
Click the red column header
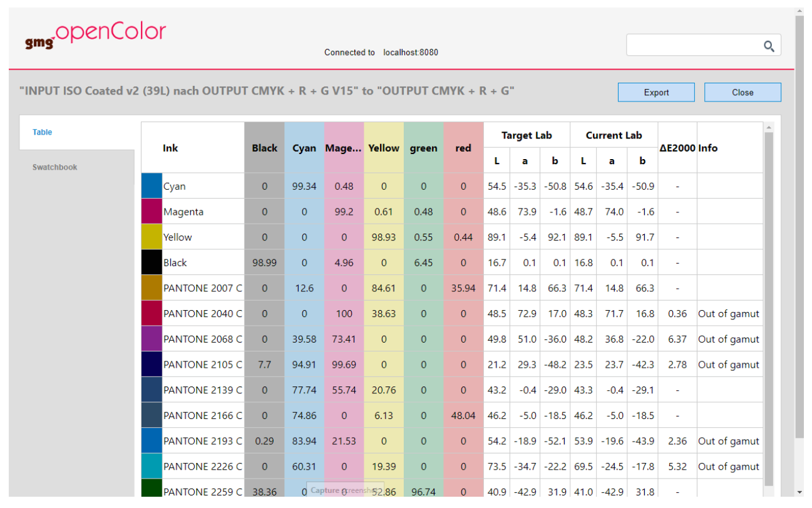pos(463,148)
